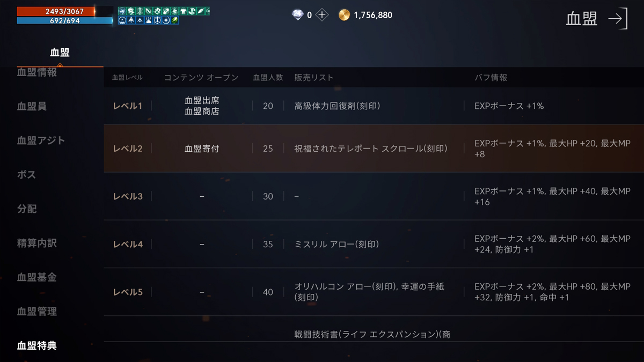Select the 血盟 tab
Screen dimensions: 644x362
click(x=60, y=53)
